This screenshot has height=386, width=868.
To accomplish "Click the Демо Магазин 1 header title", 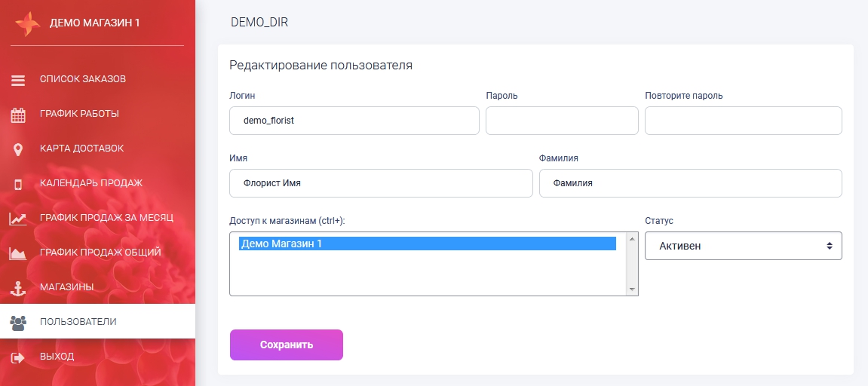I will click(x=95, y=23).
